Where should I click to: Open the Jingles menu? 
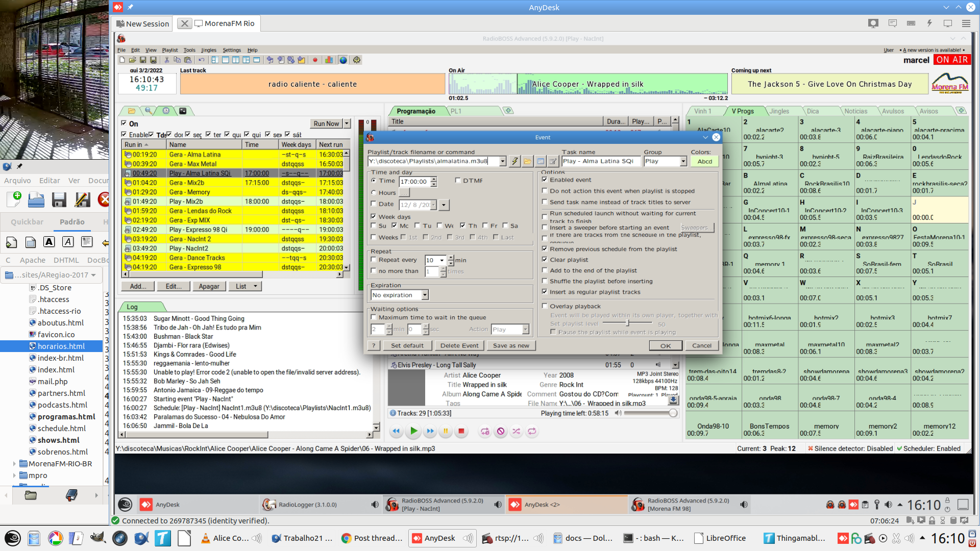point(209,50)
